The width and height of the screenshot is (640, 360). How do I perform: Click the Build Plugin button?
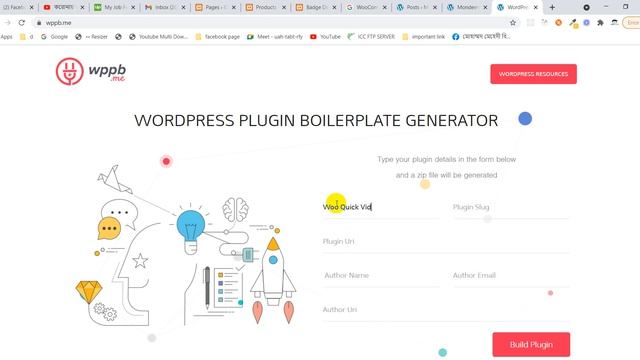click(531, 344)
